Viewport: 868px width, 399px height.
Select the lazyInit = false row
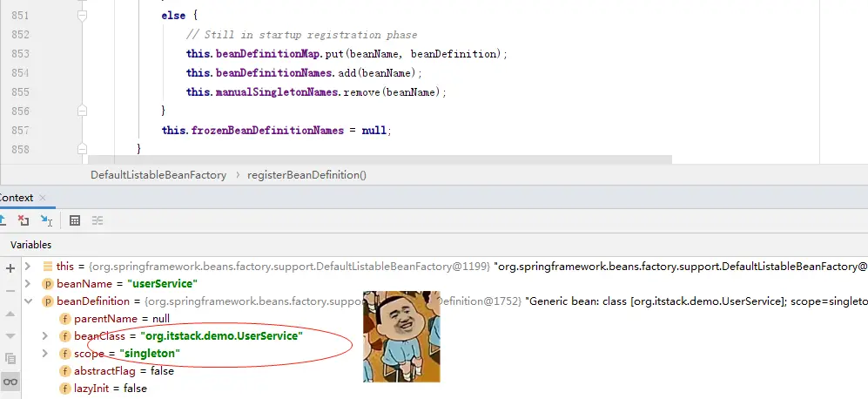(111, 389)
